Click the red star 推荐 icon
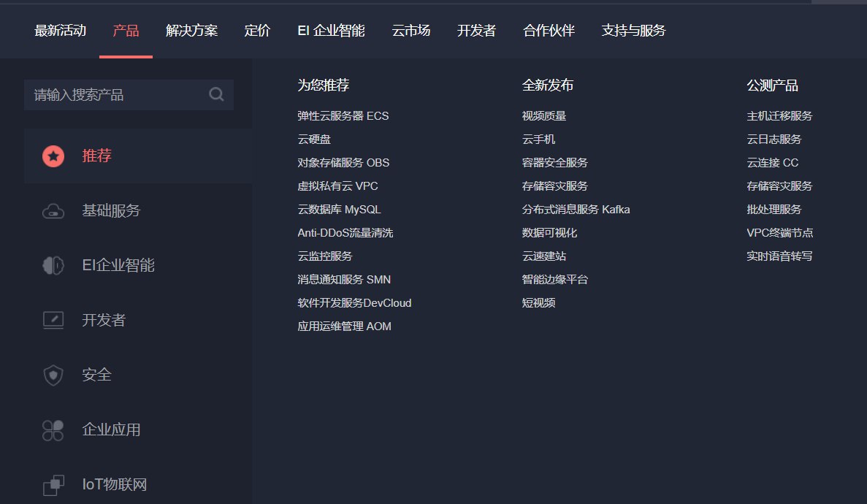This screenshot has width=867, height=504. [x=53, y=156]
